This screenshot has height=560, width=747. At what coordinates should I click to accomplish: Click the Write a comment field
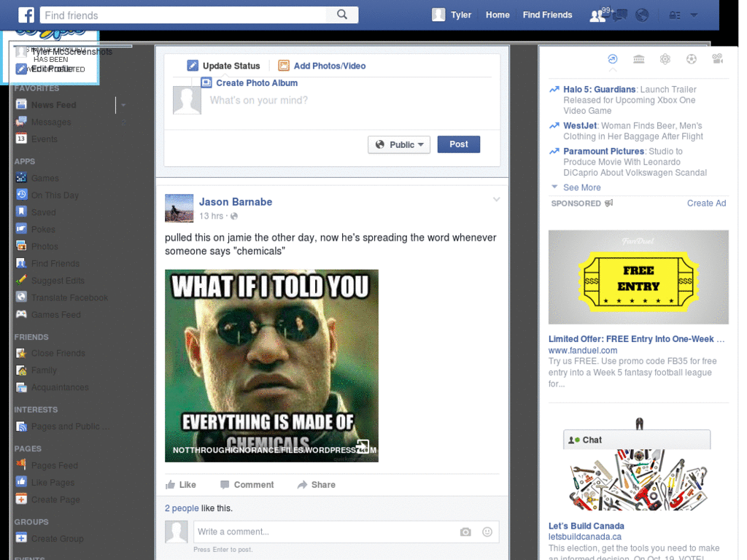[x=325, y=532]
